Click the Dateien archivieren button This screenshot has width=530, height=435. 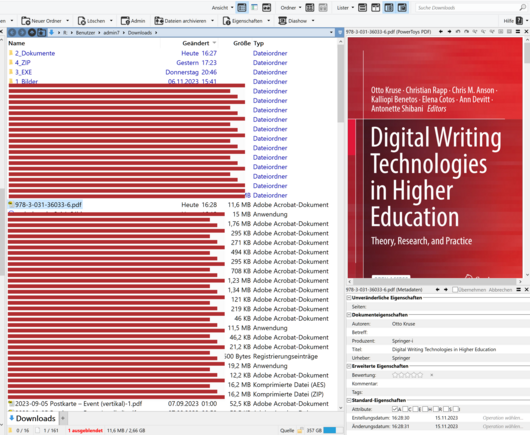pos(180,21)
